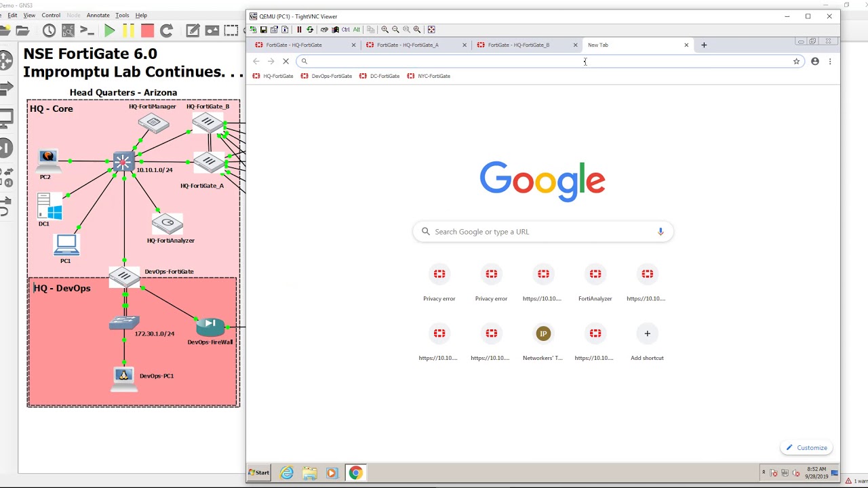Send Ctrl+Alt+Del via TightVNC toolbar
The height and width of the screenshot is (488, 868).
pos(324,29)
